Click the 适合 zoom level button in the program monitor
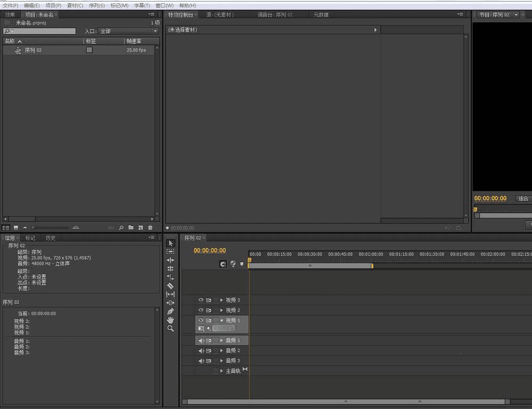 (x=523, y=198)
